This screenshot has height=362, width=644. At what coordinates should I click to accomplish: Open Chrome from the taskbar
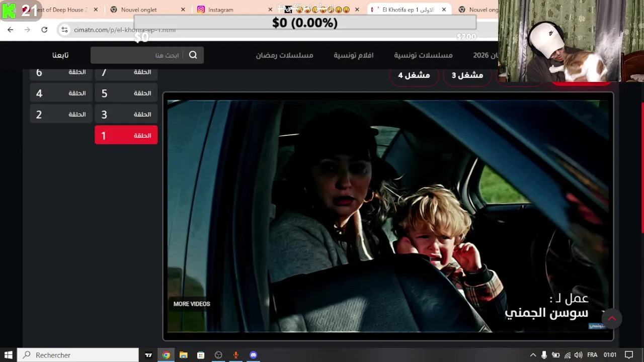pyautogui.click(x=166, y=355)
